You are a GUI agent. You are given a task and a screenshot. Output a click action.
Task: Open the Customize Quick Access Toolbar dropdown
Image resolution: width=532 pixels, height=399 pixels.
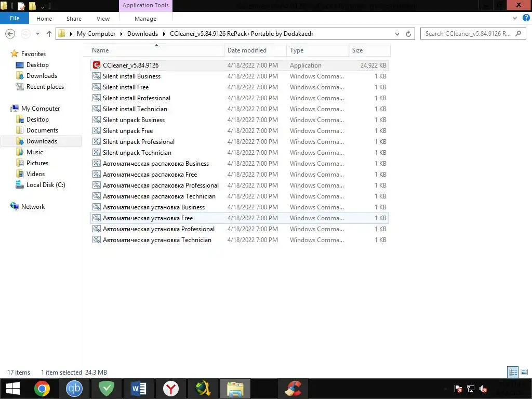coord(43,6)
